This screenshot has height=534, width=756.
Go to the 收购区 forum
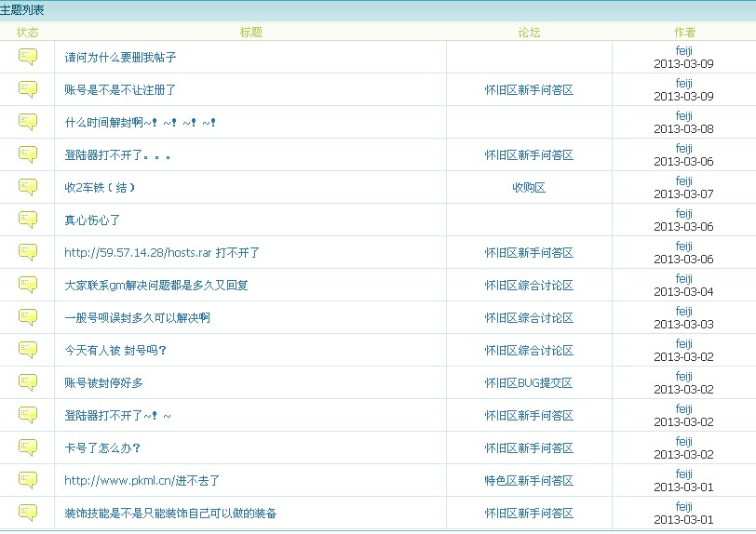click(529, 188)
